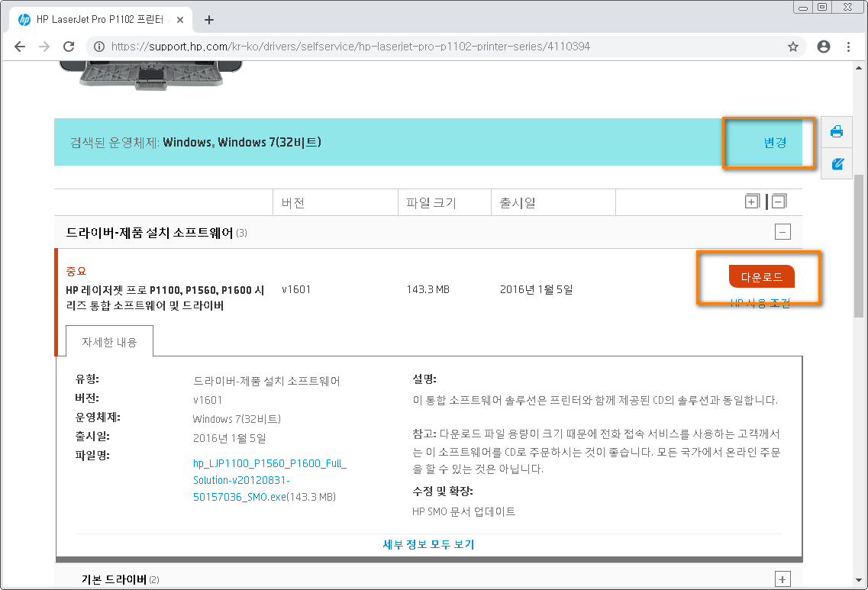The height and width of the screenshot is (590, 868).
Task: Download the hp_LJP1100_P1560_P1600_Full_Solution exe file link
Action: pyautogui.click(x=269, y=480)
